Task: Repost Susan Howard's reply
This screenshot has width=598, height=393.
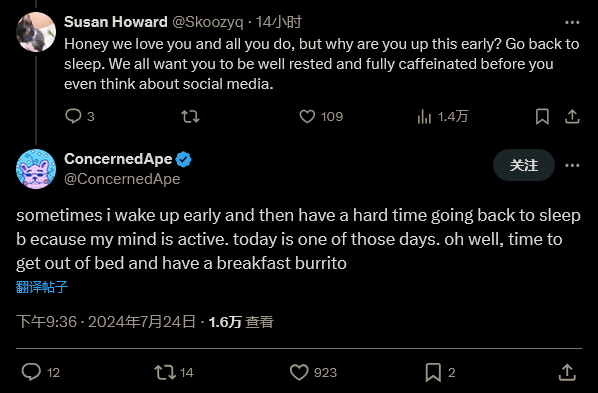Action: point(190,116)
